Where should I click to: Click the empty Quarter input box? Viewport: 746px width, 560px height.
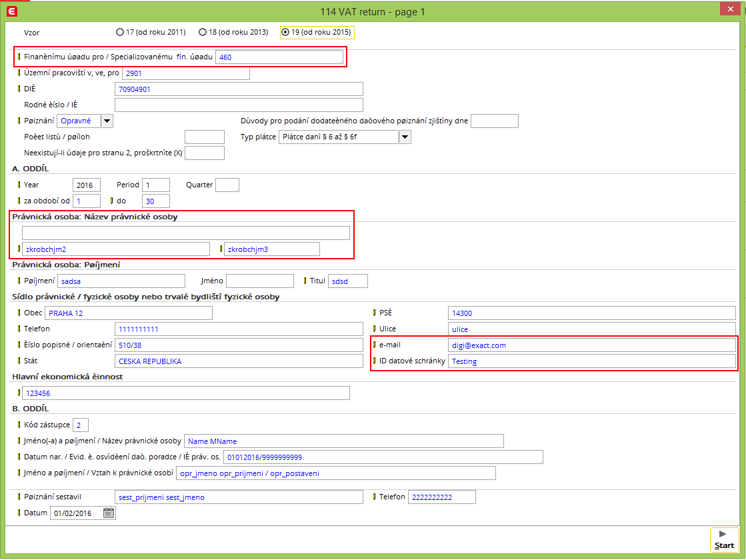(x=227, y=185)
